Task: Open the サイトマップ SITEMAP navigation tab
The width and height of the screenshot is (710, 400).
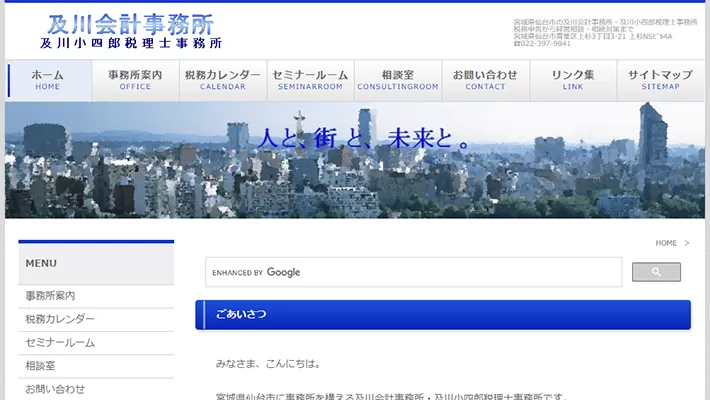Action: (660, 81)
